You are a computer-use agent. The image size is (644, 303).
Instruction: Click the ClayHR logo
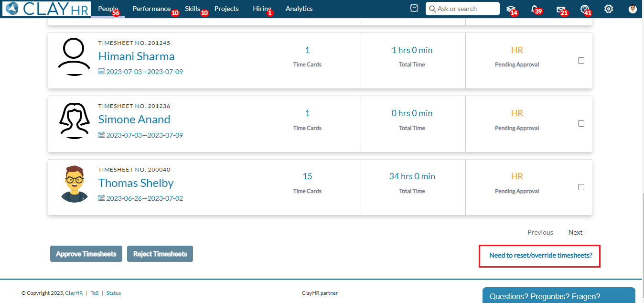pos(46,9)
